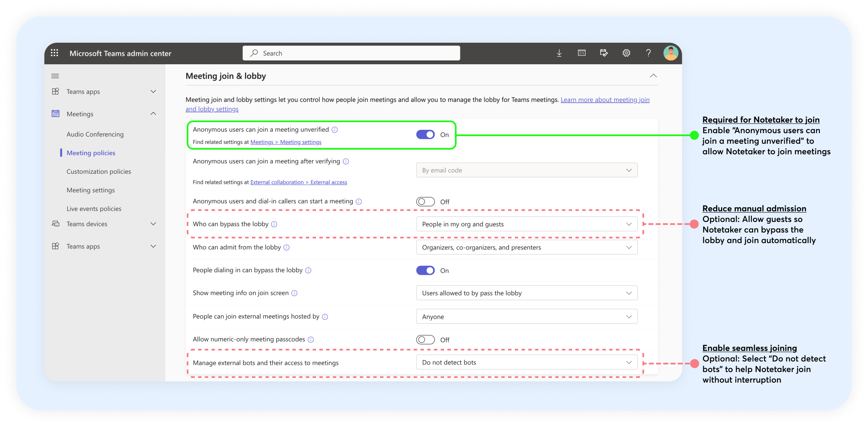Click the feedback note icon in top bar
868x427 pixels.
pyautogui.click(x=604, y=53)
